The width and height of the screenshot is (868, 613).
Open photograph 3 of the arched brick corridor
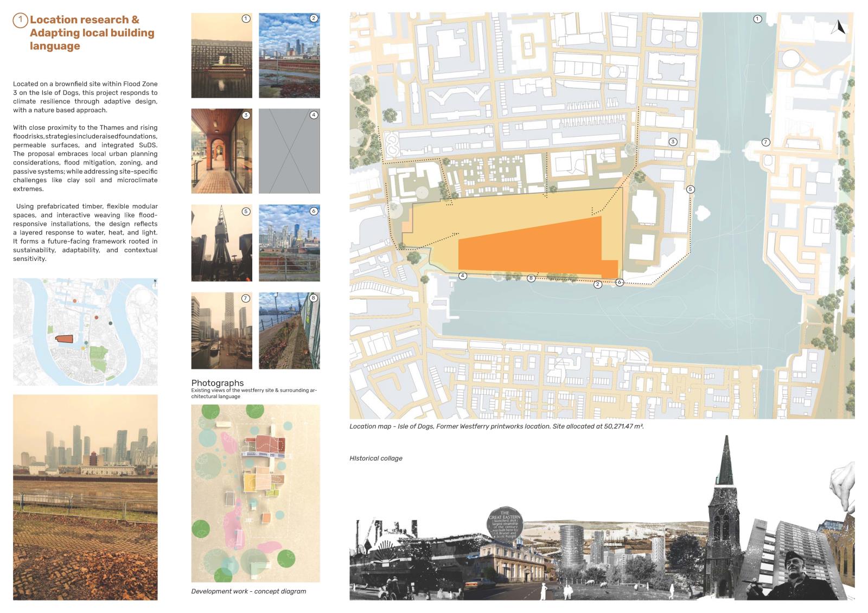coord(221,151)
